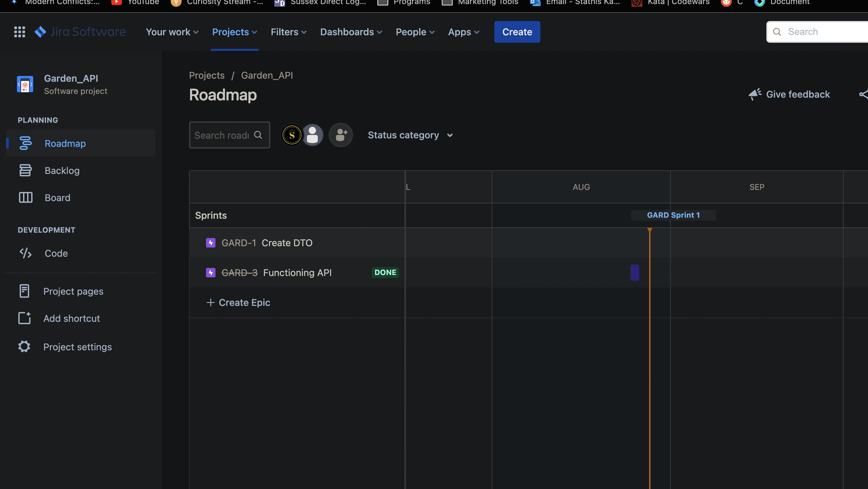Open Backlog from the sidebar

click(62, 171)
